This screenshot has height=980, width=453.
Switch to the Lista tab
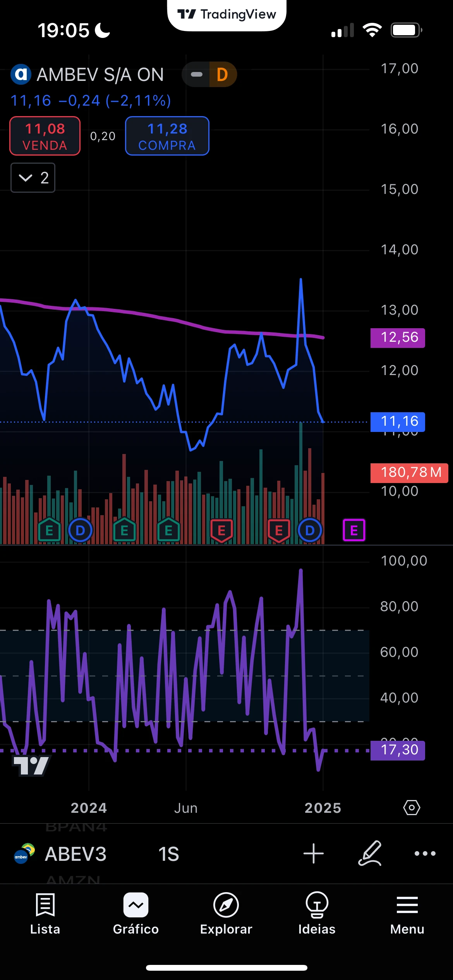coord(45,913)
